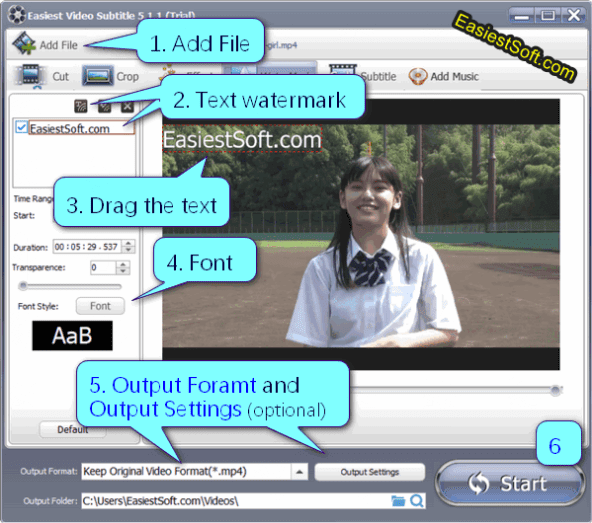Decrease Duration with the down arrow
Image resolution: width=592 pixels, height=523 pixels.
pyautogui.click(x=128, y=250)
